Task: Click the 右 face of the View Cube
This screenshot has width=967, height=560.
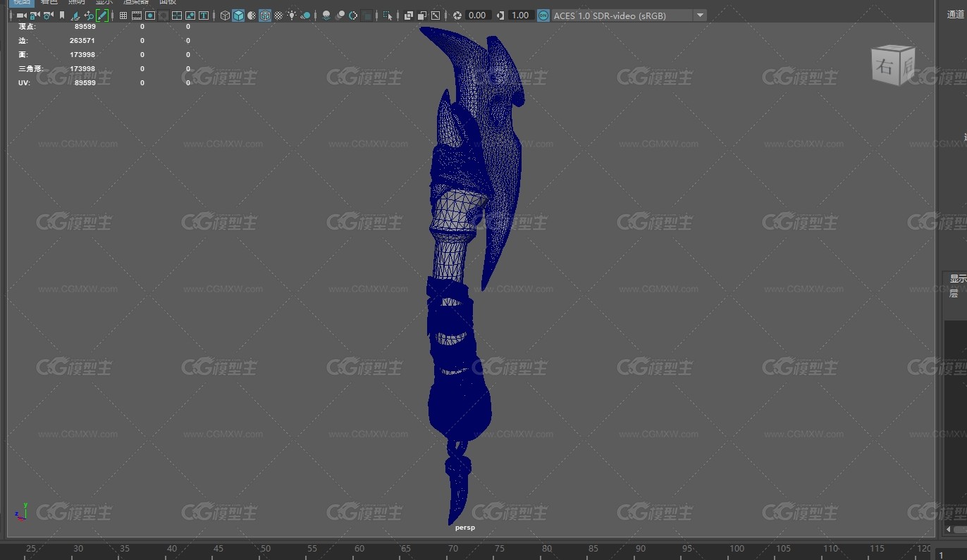Action: pos(884,68)
